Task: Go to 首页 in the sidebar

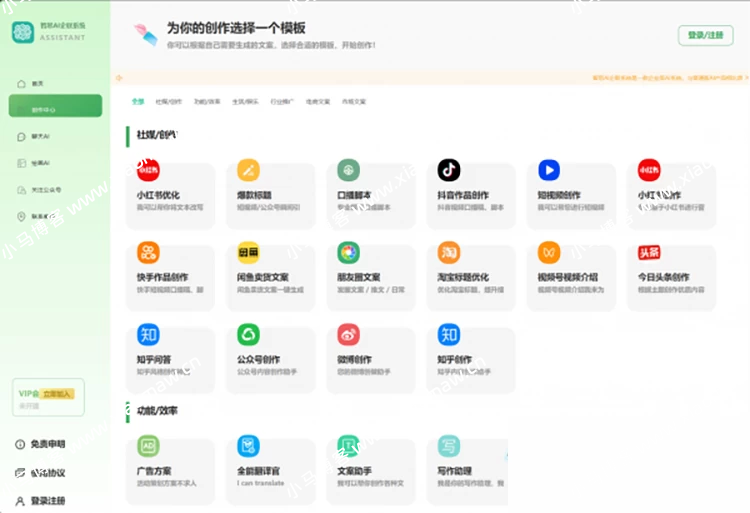Action: [x=38, y=83]
